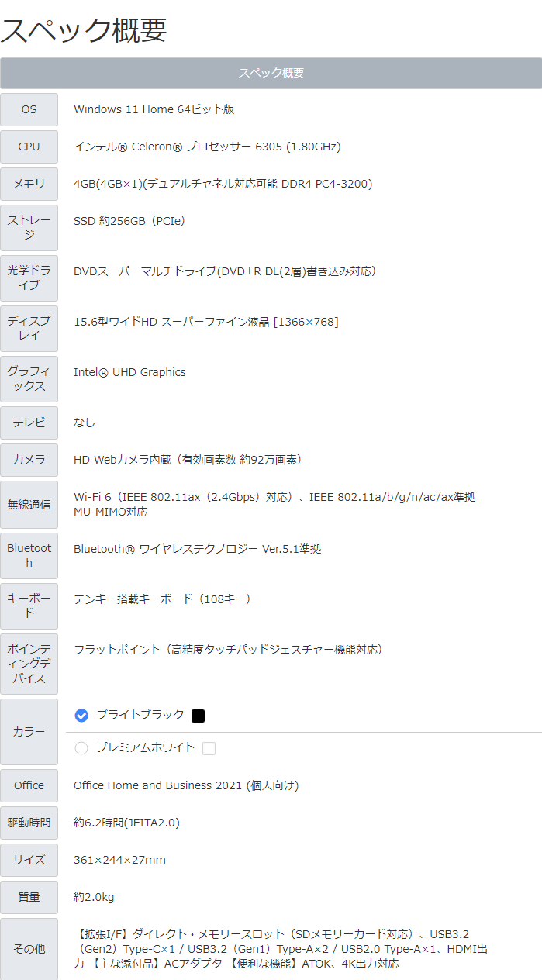
Task: Click the プレミアムホワイト text label
Action: coord(146,747)
